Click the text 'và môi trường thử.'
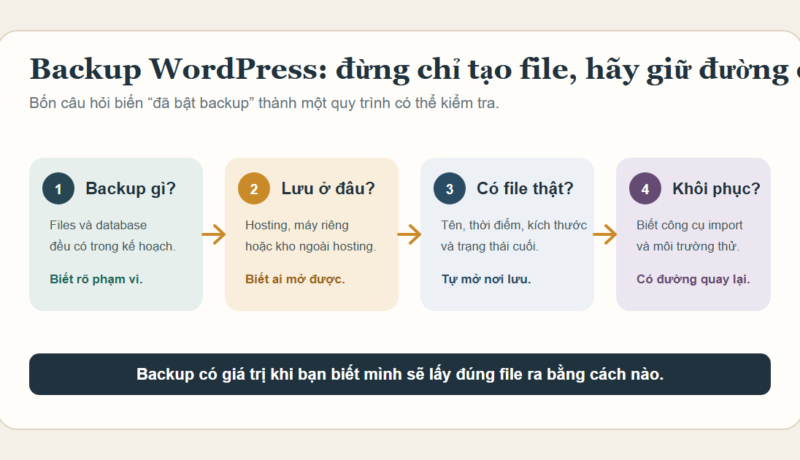 [x=688, y=246]
